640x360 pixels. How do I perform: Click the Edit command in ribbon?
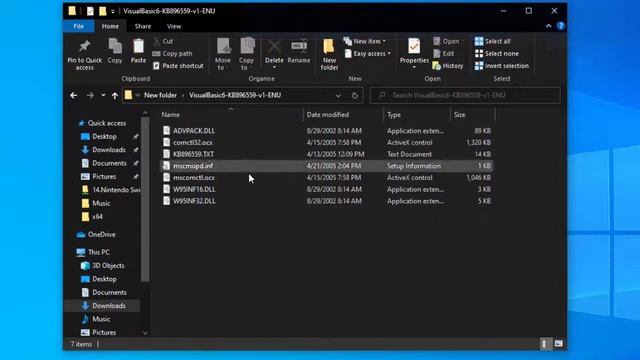pos(444,53)
